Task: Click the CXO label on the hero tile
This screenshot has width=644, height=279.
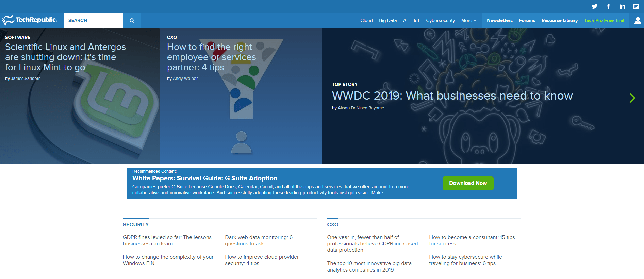Action: [172, 37]
